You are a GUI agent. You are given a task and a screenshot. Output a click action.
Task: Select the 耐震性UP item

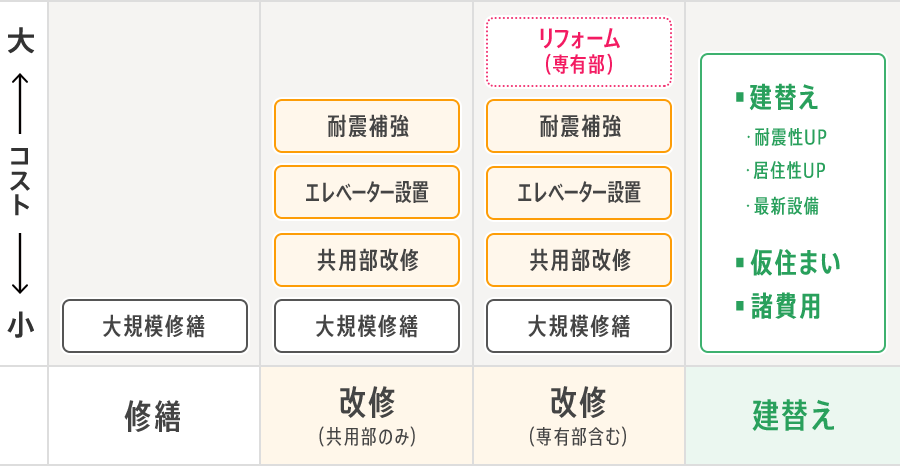click(x=790, y=137)
